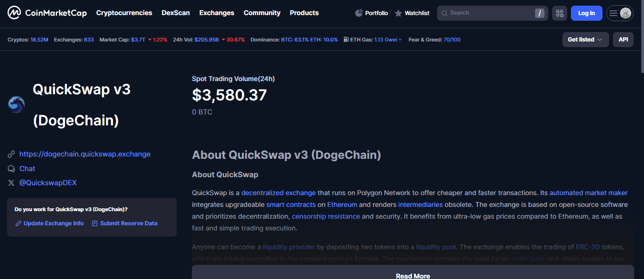Expand the Get listed dropdown
The width and height of the screenshot is (644, 279).
pyautogui.click(x=586, y=40)
